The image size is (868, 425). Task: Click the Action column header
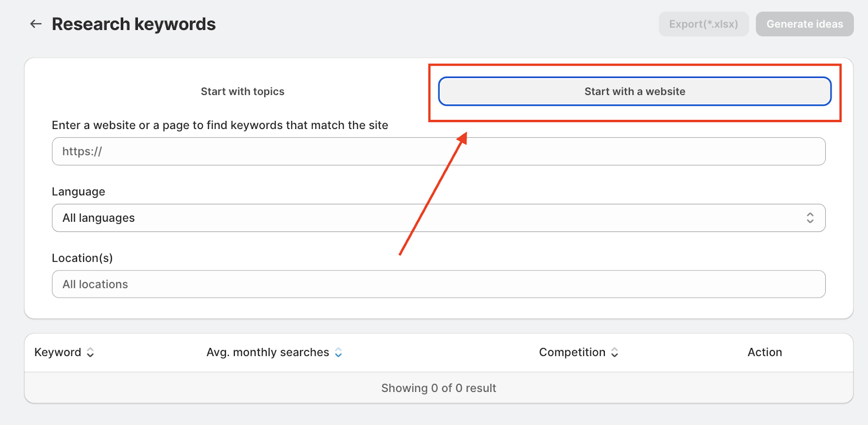(x=764, y=352)
